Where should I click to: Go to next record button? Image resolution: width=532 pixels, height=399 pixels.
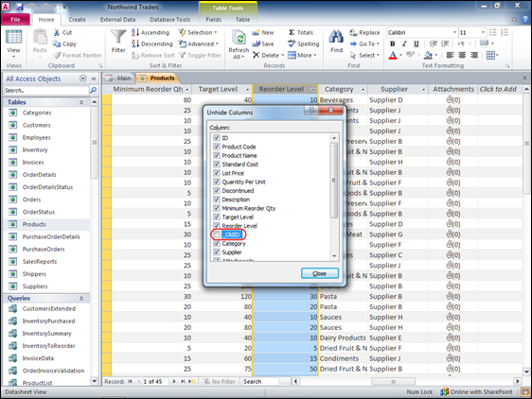(x=174, y=381)
